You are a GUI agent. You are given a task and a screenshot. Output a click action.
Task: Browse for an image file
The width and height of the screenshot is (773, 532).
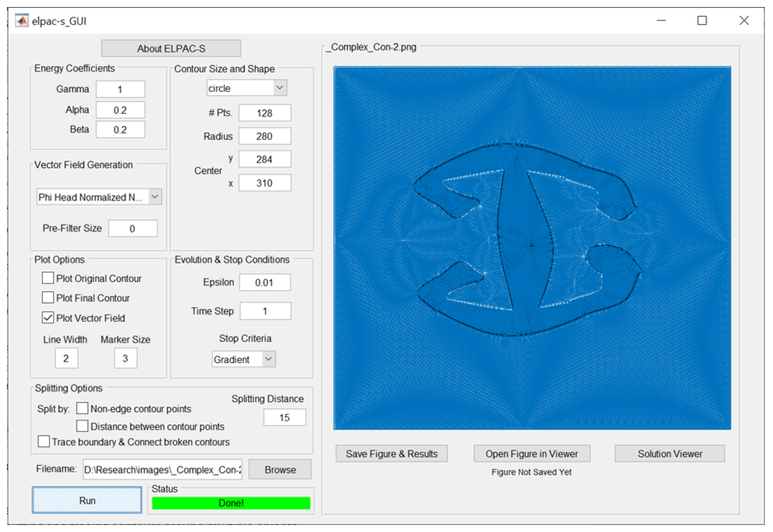280,469
